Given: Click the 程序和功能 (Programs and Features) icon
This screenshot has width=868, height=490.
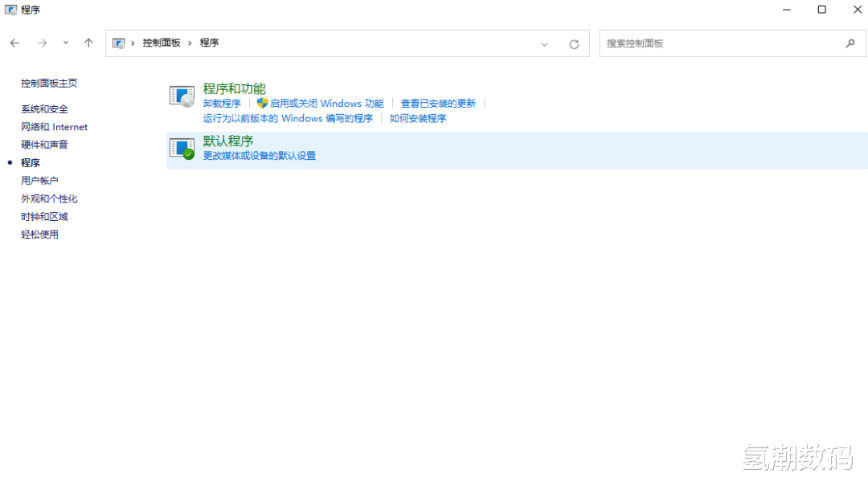Looking at the screenshot, I should pyautogui.click(x=181, y=94).
